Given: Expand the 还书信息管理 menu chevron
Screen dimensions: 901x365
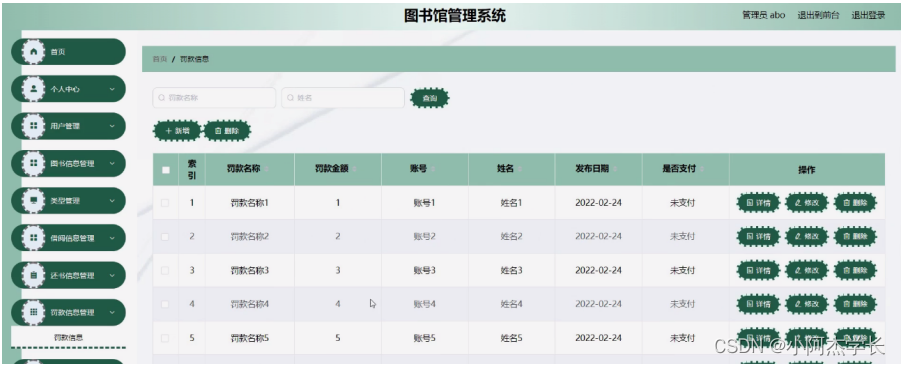Looking at the screenshot, I should [x=112, y=275].
